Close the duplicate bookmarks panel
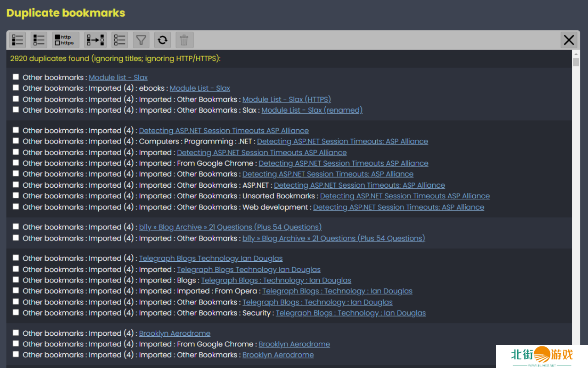This screenshot has width=588, height=368. (569, 40)
